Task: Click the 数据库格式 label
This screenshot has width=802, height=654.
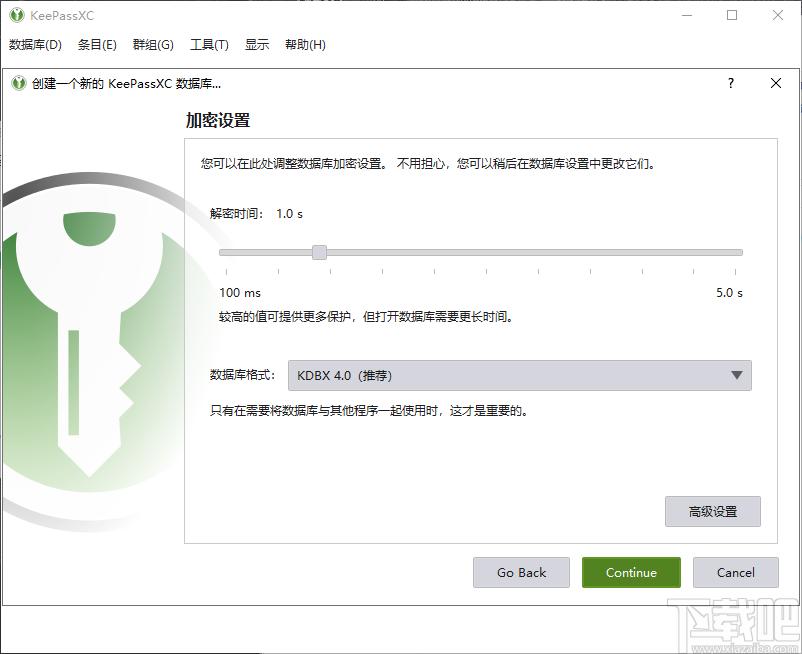Action: tap(242, 375)
